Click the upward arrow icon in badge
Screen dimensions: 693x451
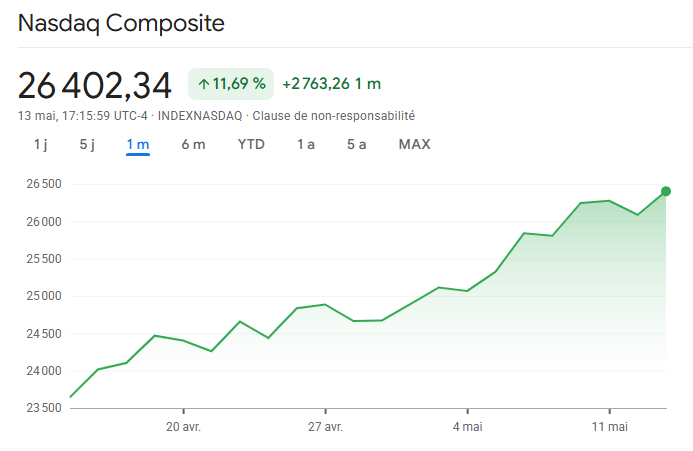[x=203, y=84]
